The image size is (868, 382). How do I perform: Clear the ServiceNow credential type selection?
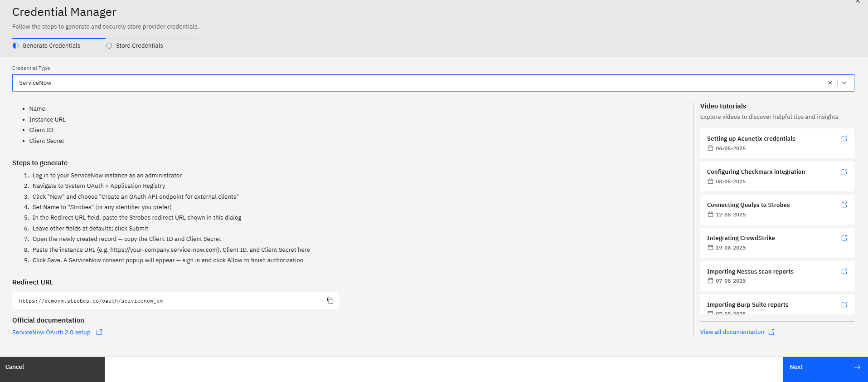[x=830, y=83]
